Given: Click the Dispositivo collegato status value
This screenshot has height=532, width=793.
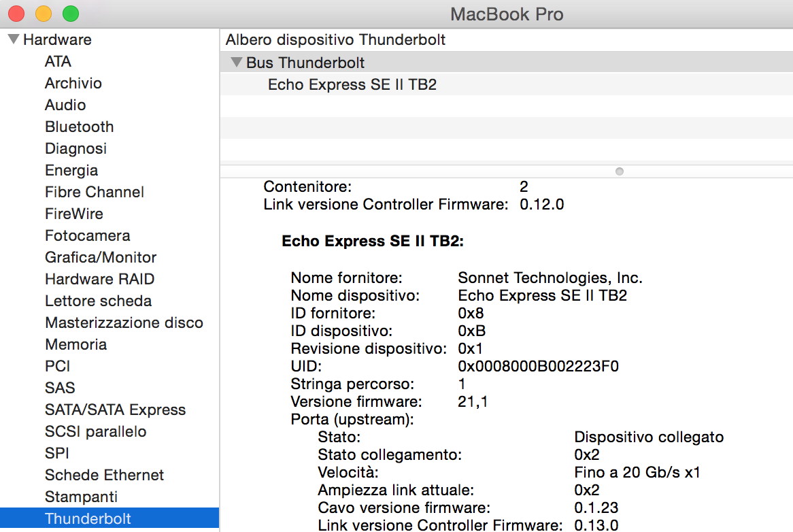Looking at the screenshot, I should click(649, 437).
